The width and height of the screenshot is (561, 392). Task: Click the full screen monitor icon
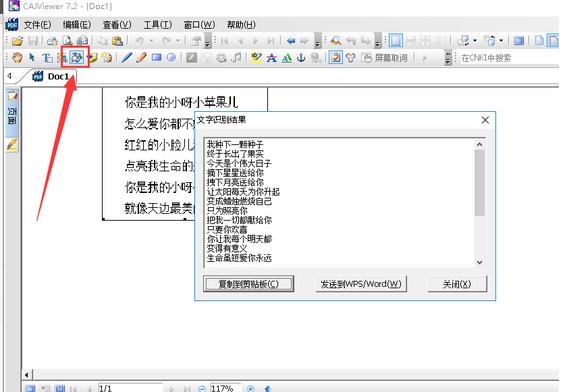point(518,41)
